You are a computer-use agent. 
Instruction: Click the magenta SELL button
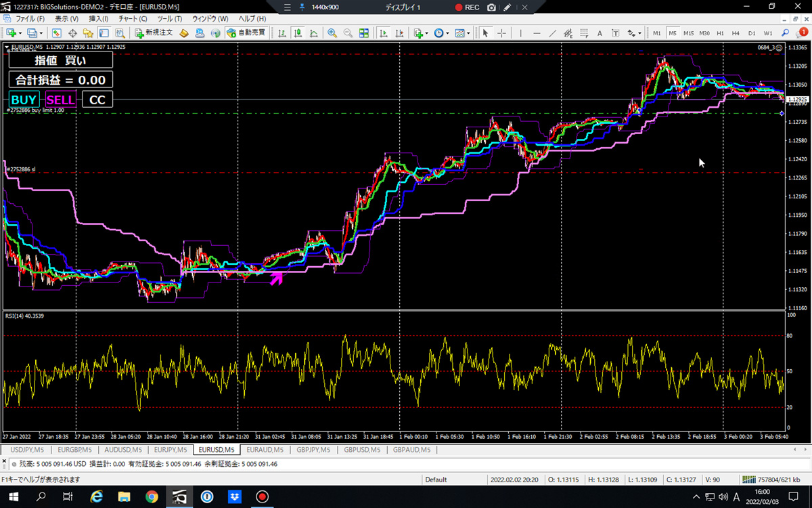click(x=60, y=100)
